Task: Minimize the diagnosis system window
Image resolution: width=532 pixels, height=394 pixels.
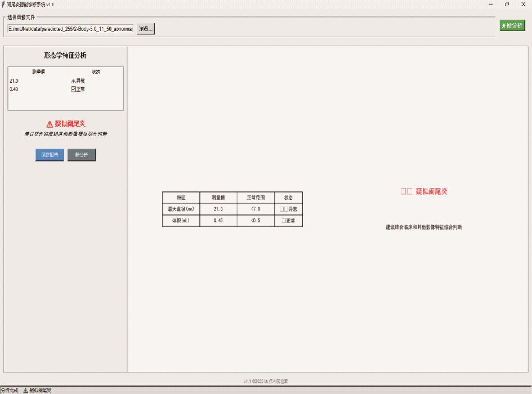Action: (491, 4)
